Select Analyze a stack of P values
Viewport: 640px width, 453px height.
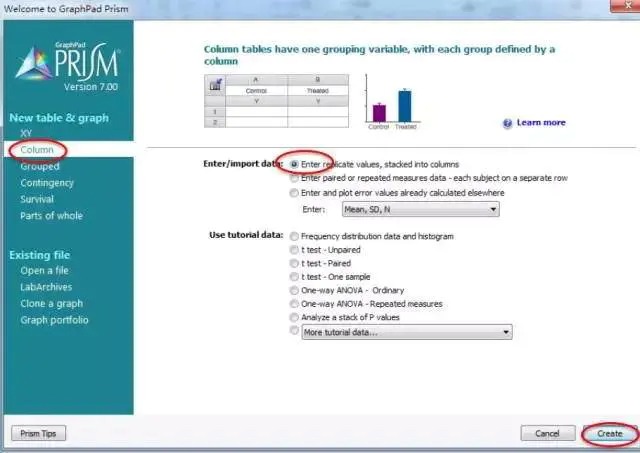click(x=294, y=317)
